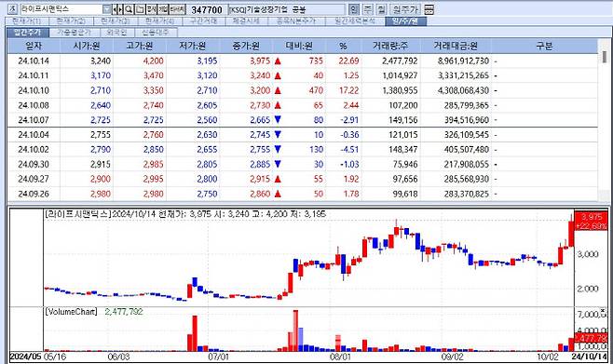Click trading value 4,308,068,430

tap(463, 90)
